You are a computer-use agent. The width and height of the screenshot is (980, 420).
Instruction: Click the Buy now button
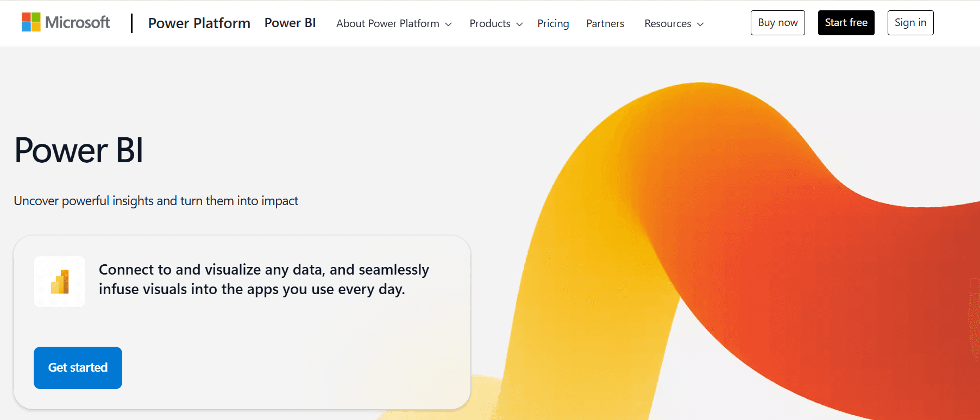[777, 23]
